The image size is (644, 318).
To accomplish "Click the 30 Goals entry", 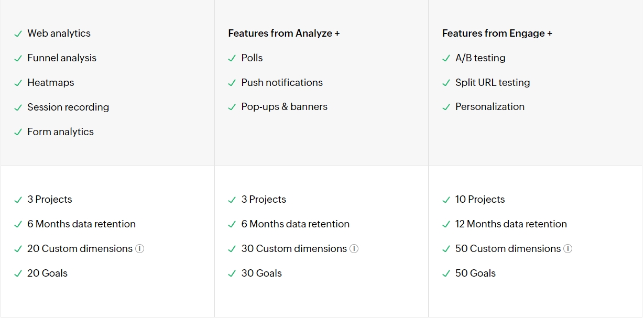I will click(261, 273).
